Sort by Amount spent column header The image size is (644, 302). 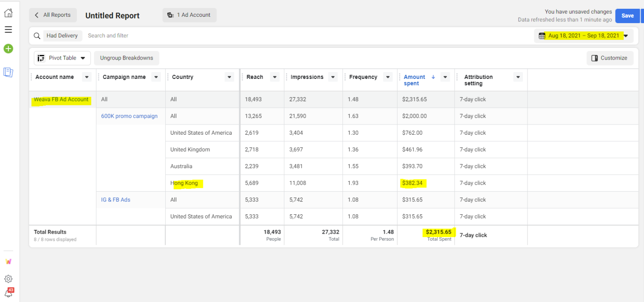(x=414, y=80)
